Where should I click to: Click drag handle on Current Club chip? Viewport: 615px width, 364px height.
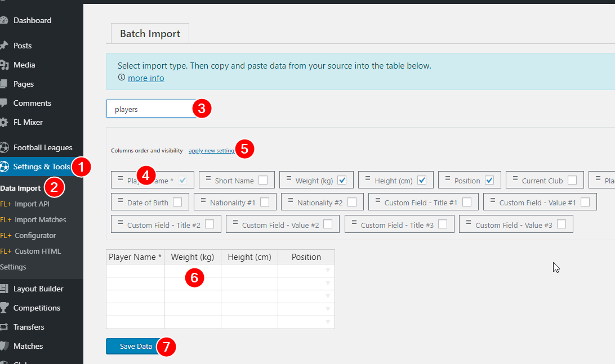click(x=515, y=178)
